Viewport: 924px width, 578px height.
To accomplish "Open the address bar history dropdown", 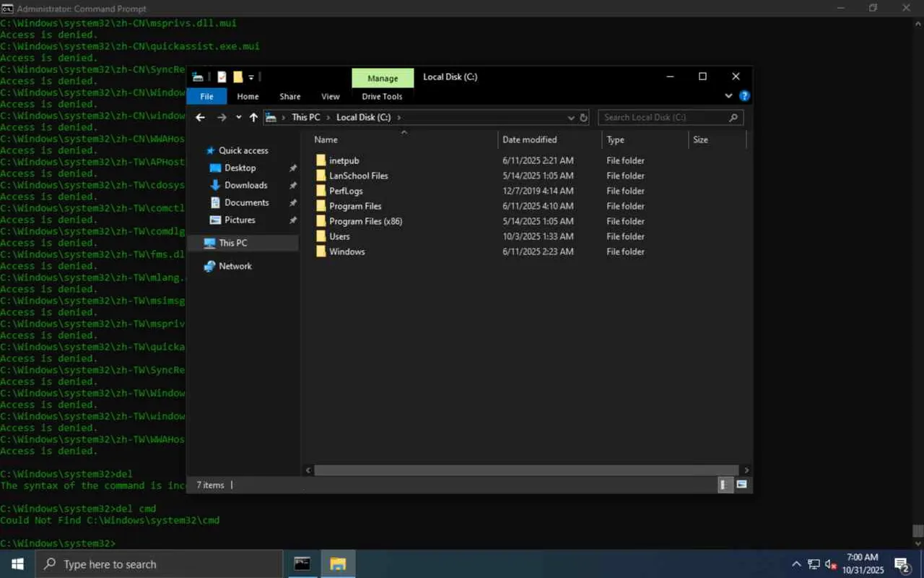I will (x=572, y=117).
